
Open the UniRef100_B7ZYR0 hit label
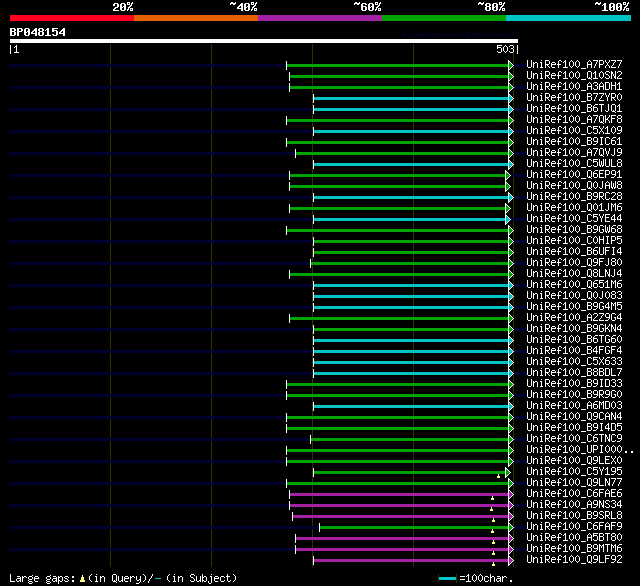click(574, 98)
